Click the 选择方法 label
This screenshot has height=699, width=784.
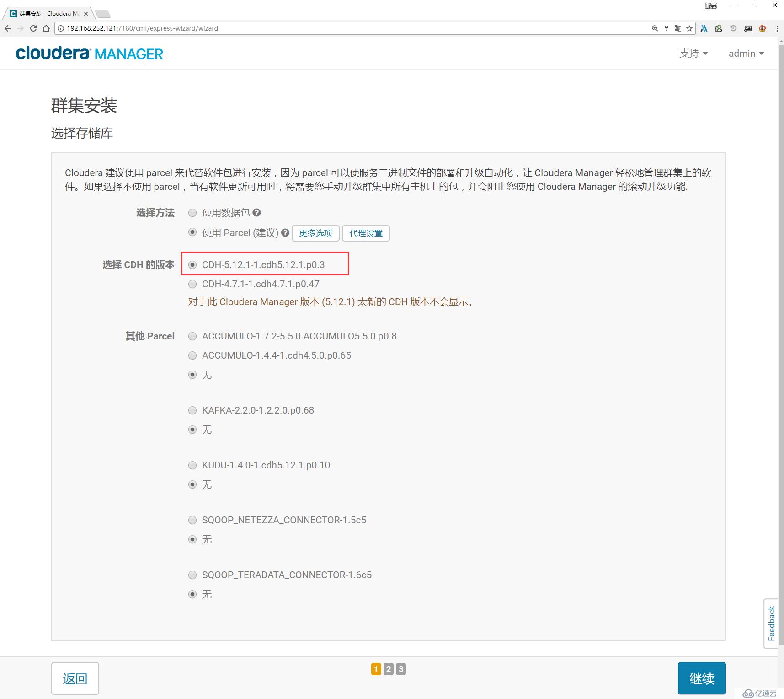[x=155, y=213]
